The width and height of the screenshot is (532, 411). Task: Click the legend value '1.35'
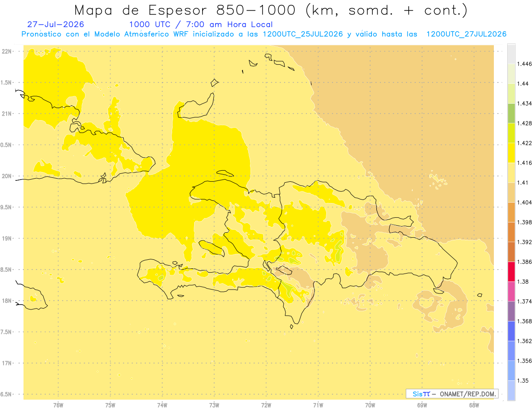[523, 380]
